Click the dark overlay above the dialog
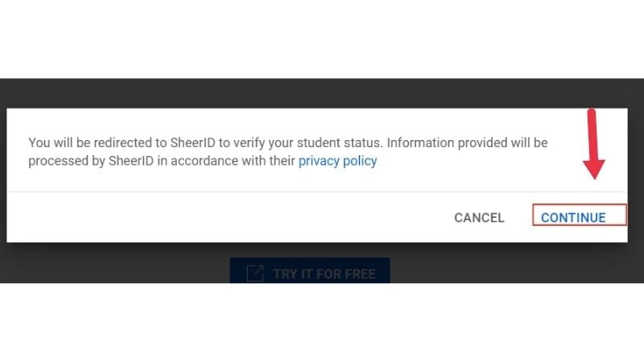Viewport: 644px width, 362px height. pos(322,93)
